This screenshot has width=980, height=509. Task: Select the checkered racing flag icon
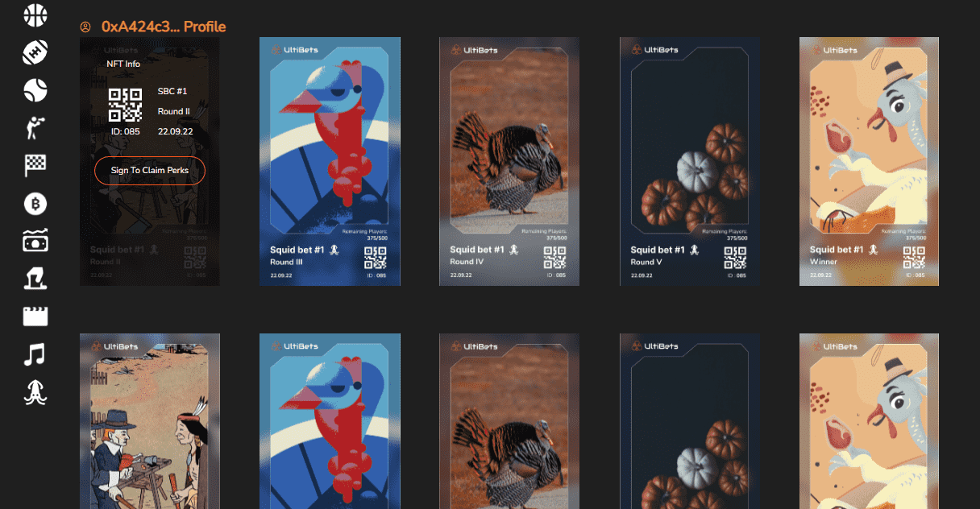(35, 166)
